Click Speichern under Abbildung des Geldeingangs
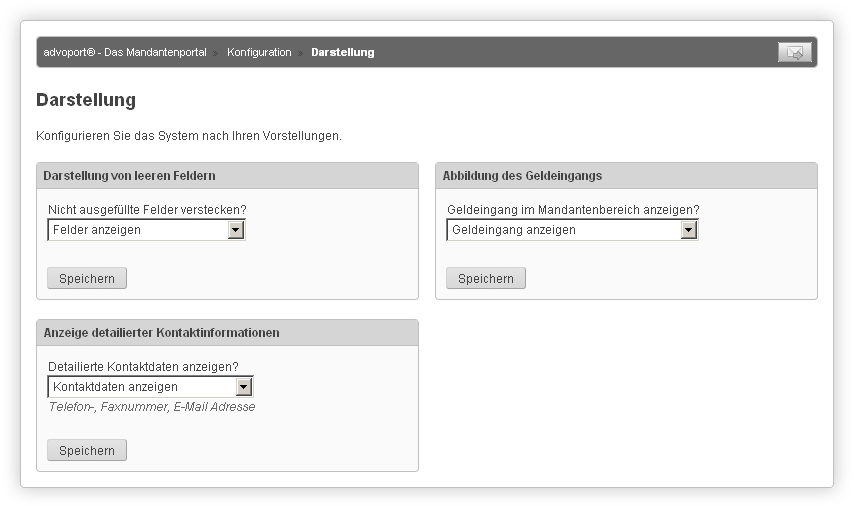Image resolution: width=854 pixels, height=508 pixels. [486, 278]
